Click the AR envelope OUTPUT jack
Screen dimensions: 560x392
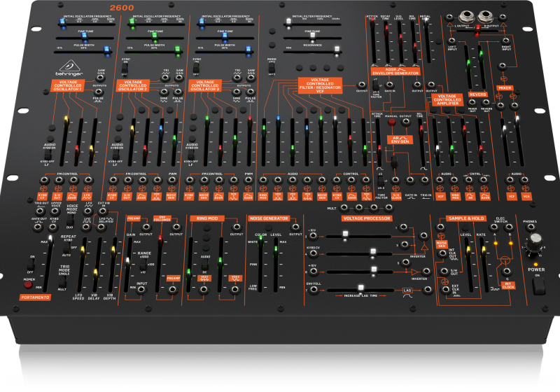[x=405, y=122]
